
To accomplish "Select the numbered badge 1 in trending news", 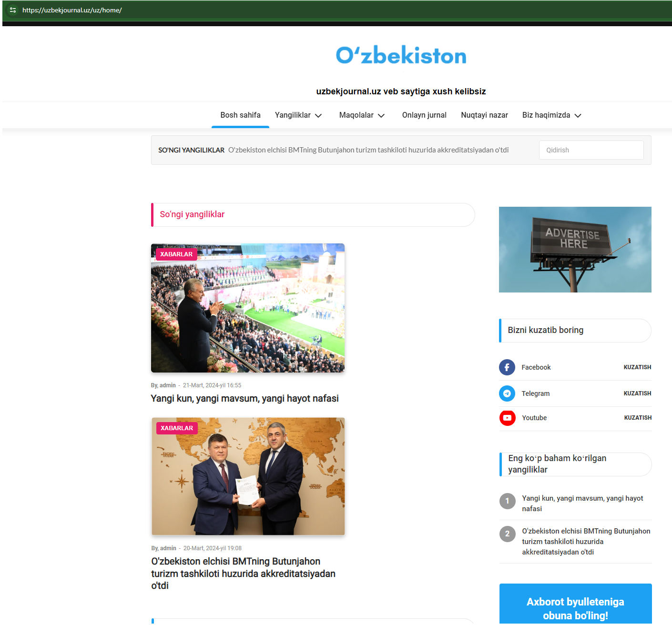I will pos(508,501).
